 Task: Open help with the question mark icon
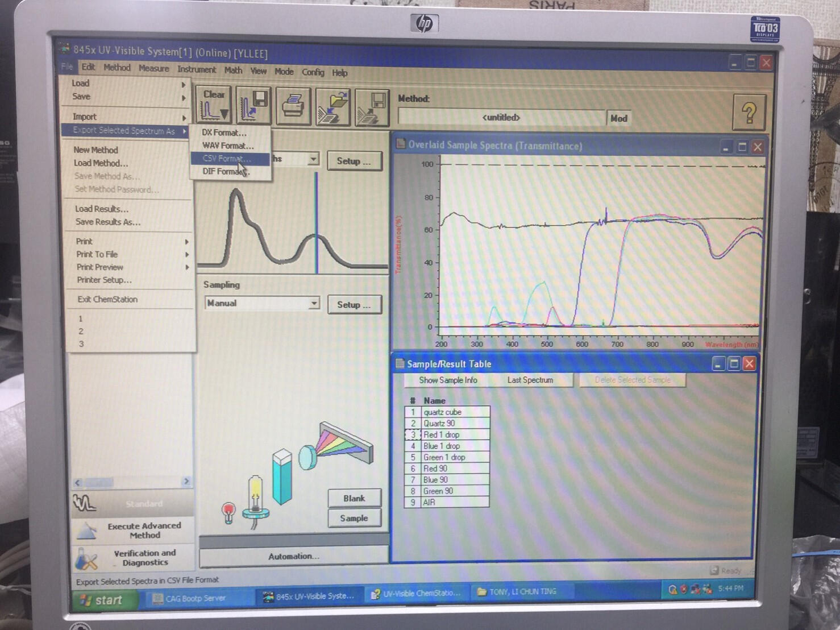(x=748, y=113)
